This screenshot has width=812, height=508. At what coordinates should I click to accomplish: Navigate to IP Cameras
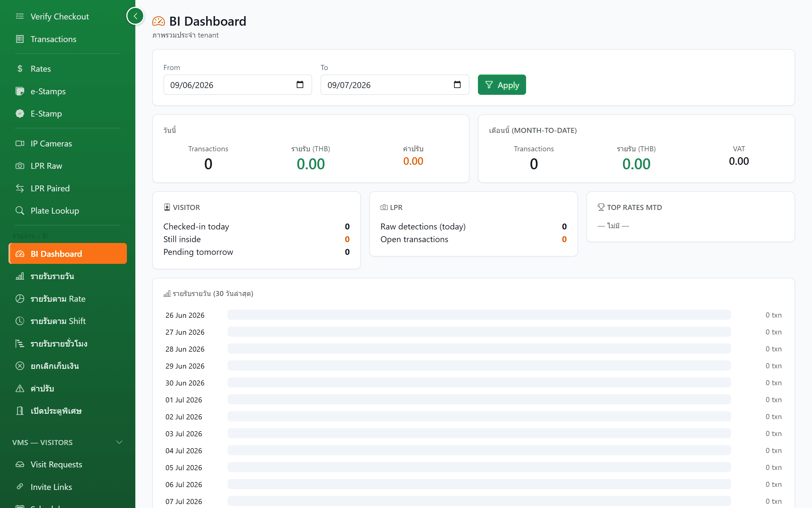68,143
